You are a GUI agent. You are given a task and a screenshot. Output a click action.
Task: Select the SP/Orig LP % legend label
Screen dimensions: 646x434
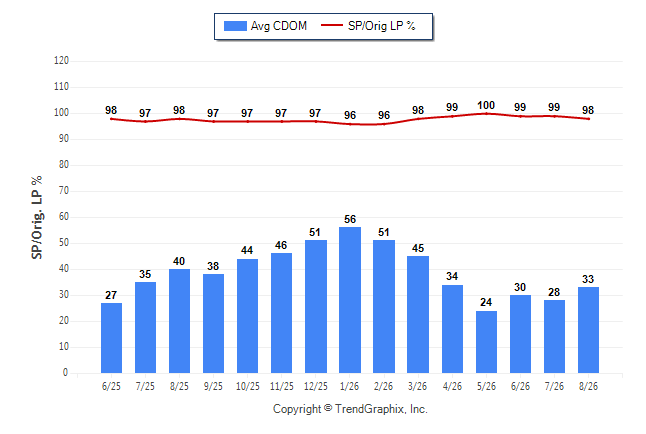(382, 26)
